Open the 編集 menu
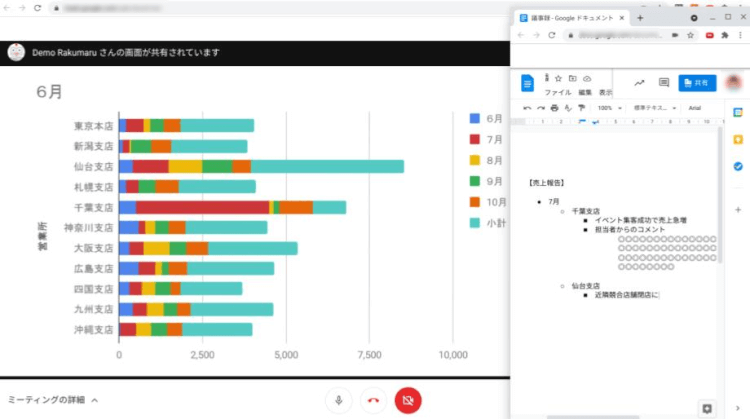Viewport: 750px width, 419px height. click(585, 92)
